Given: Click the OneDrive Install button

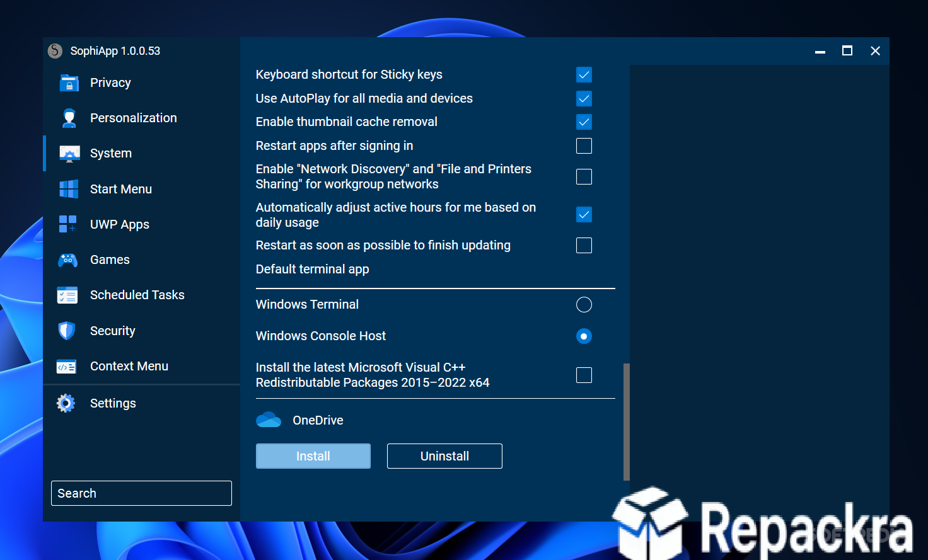Looking at the screenshot, I should coord(313,456).
